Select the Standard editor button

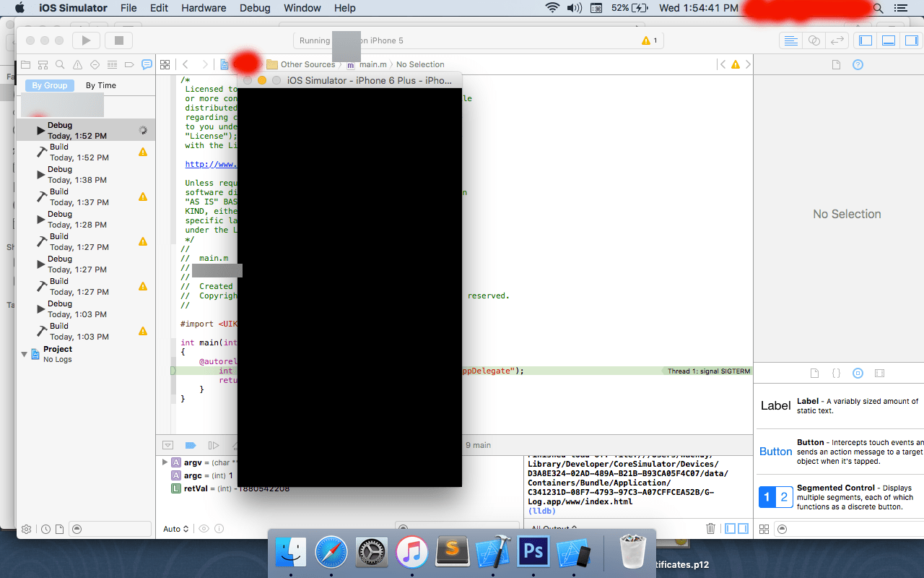[x=791, y=40]
